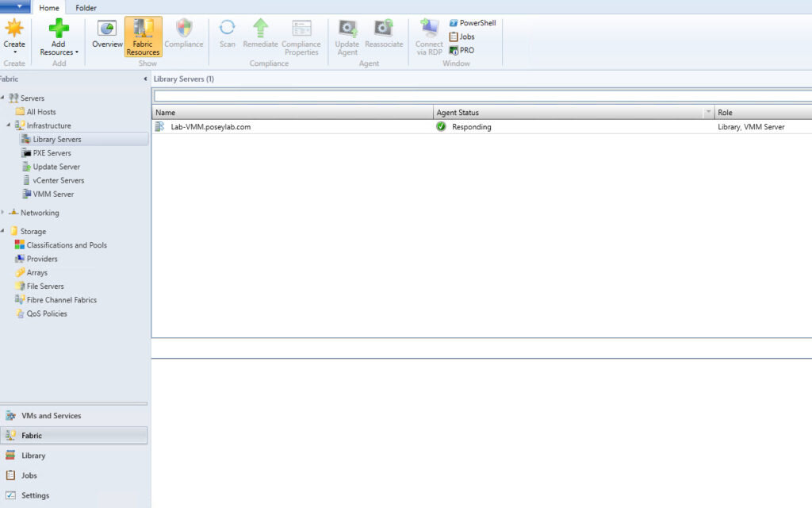
Task: Expand the Networking tree node
Action: [x=2, y=212]
